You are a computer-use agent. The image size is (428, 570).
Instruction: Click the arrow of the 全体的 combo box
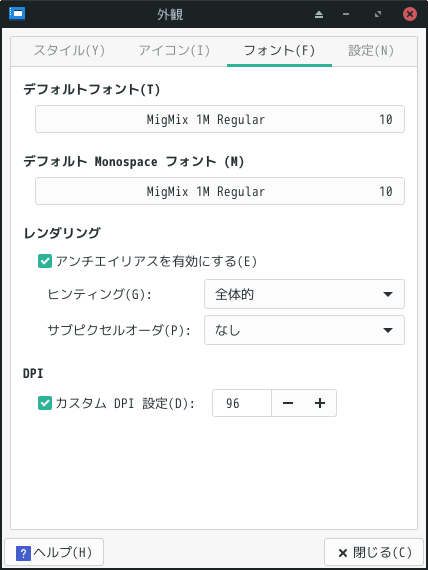[x=388, y=294]
